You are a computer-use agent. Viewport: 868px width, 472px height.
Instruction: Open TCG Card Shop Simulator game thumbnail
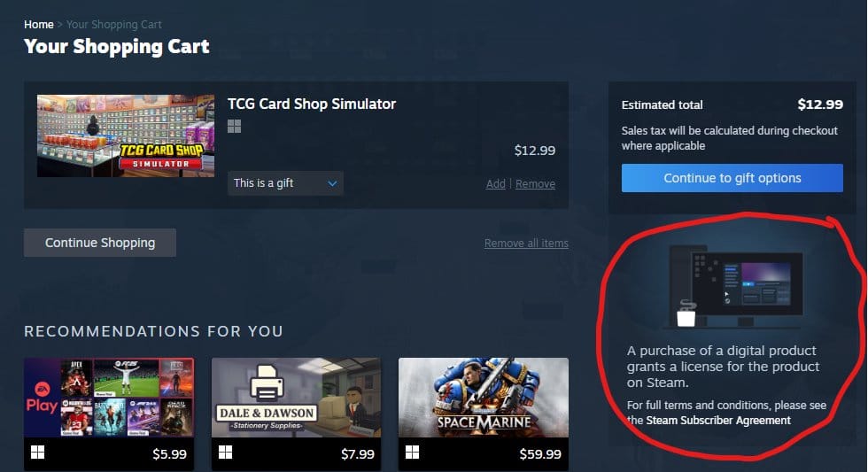(x=126, y=135)
